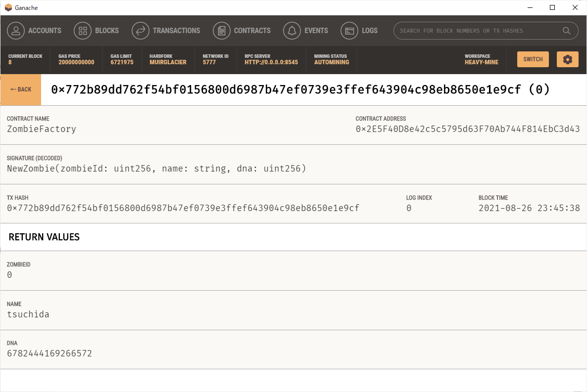Click the name value tsuchida
587x392 pixels.
[28, 314]
